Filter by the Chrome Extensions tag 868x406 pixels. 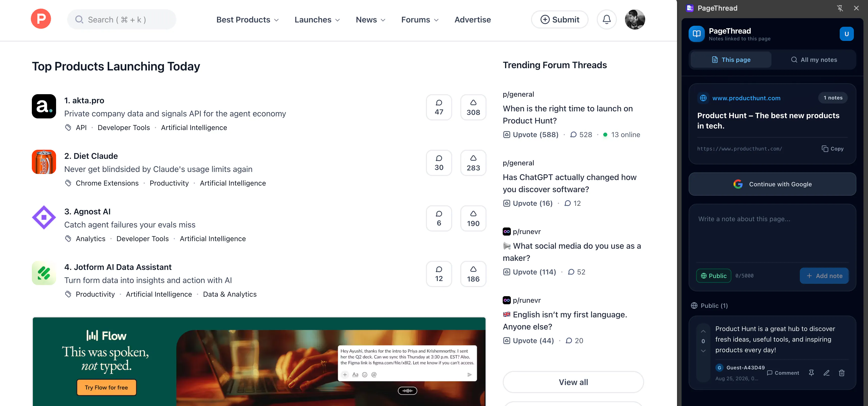[107, 183]
